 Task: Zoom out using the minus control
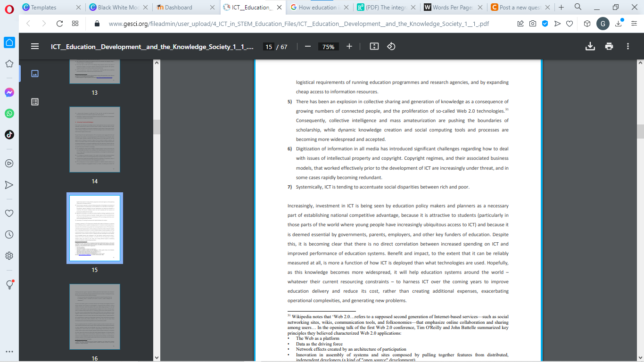click(x=307, y=46)
